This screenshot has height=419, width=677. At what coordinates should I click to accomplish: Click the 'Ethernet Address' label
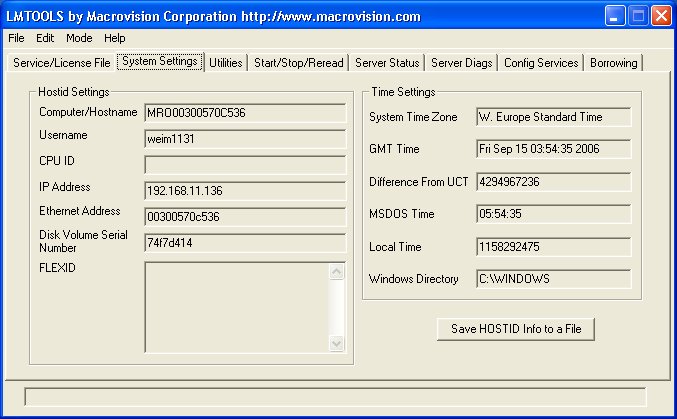pos(80,211)
